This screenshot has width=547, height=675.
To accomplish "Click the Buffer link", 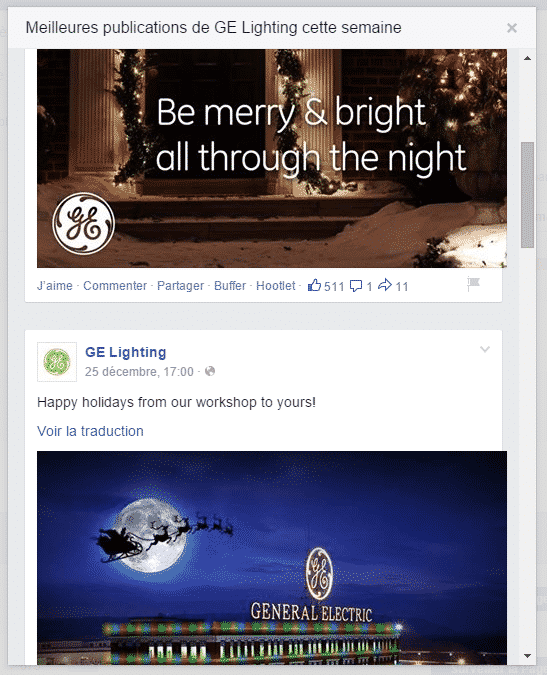I will [x=230, y=286].
